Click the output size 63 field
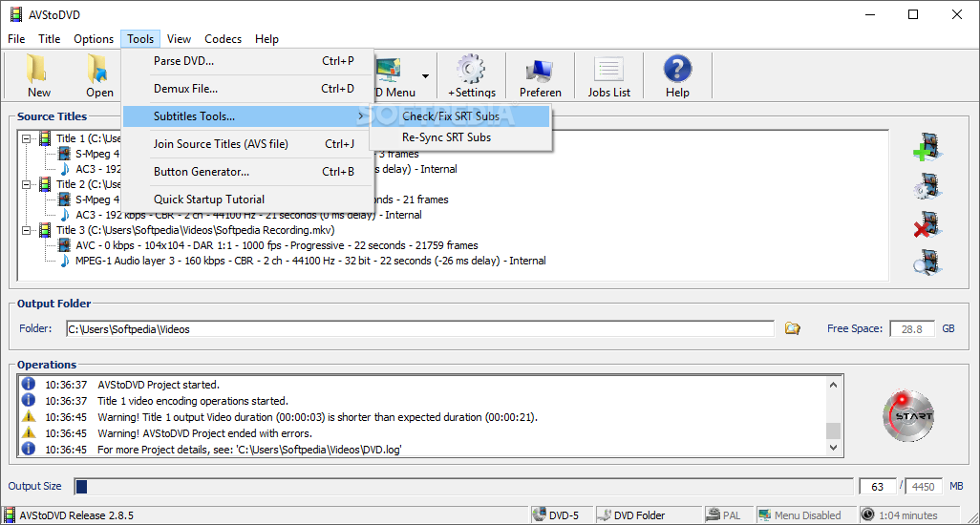980x525 pixels. click(878, 486)
